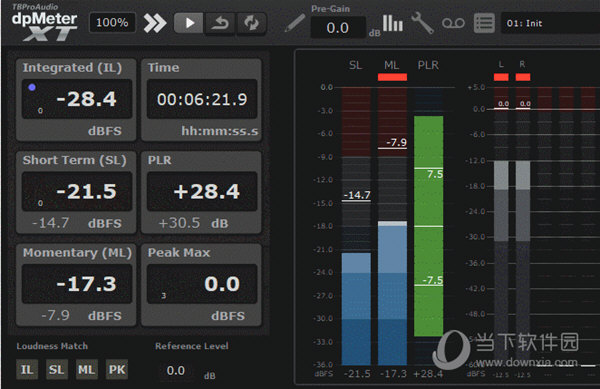Click the undo/reset arrow button
This screenshot has width=600, height=389.
coord(220,23)
